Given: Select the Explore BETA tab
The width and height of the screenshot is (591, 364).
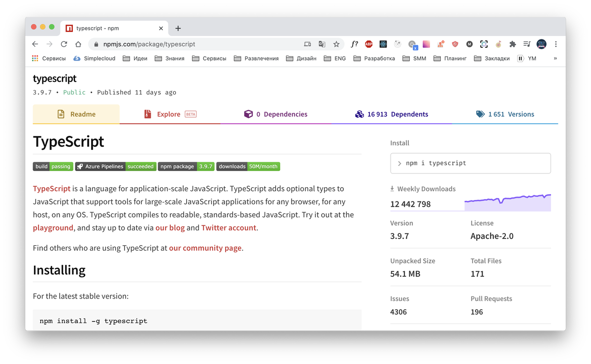Looking at the screenshot, I should 170,114.
